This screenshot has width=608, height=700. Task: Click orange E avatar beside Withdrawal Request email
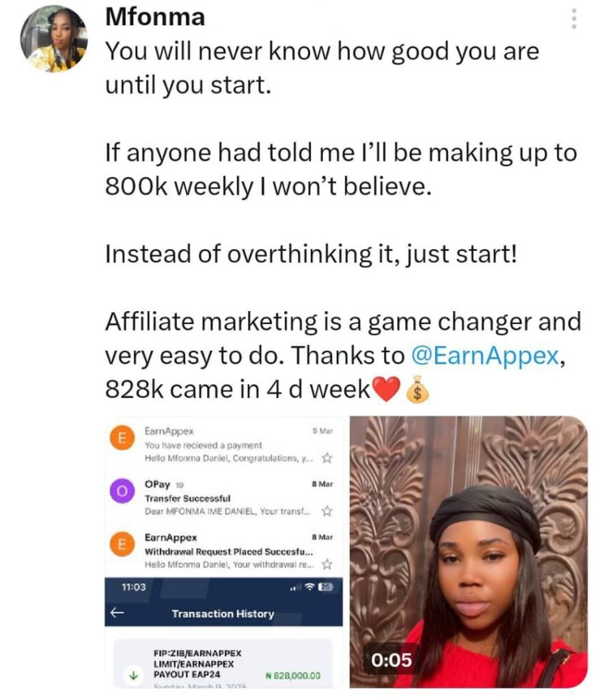pyautogui.click(x=122, y=544)
